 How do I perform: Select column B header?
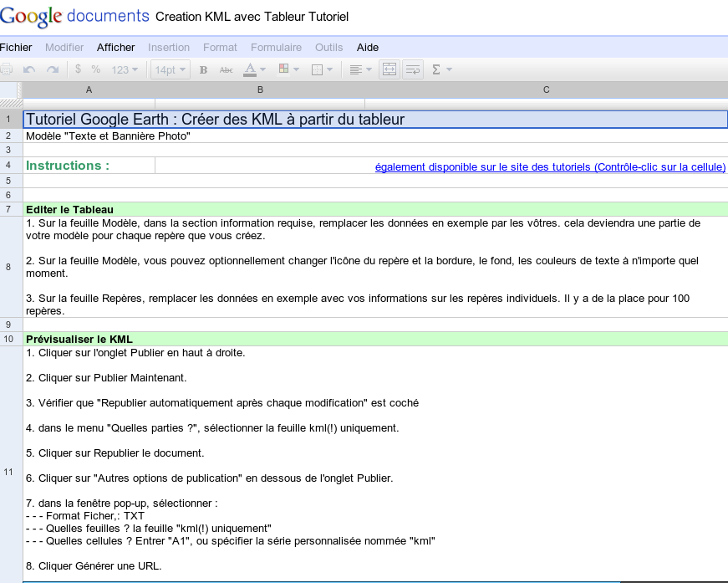tap(260, 89)
